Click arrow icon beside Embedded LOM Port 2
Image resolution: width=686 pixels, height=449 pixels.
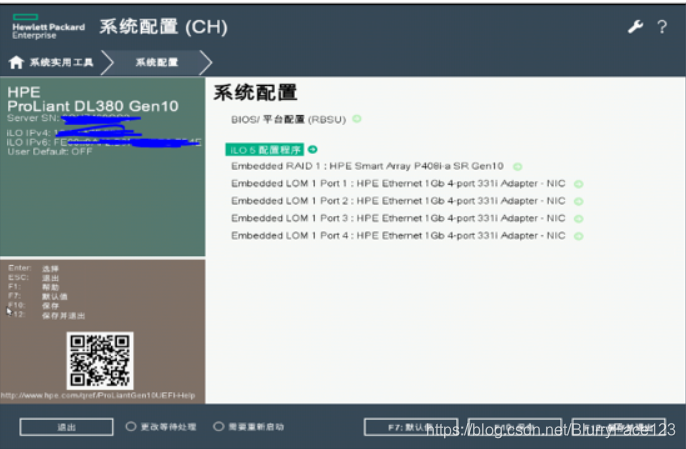578,201
